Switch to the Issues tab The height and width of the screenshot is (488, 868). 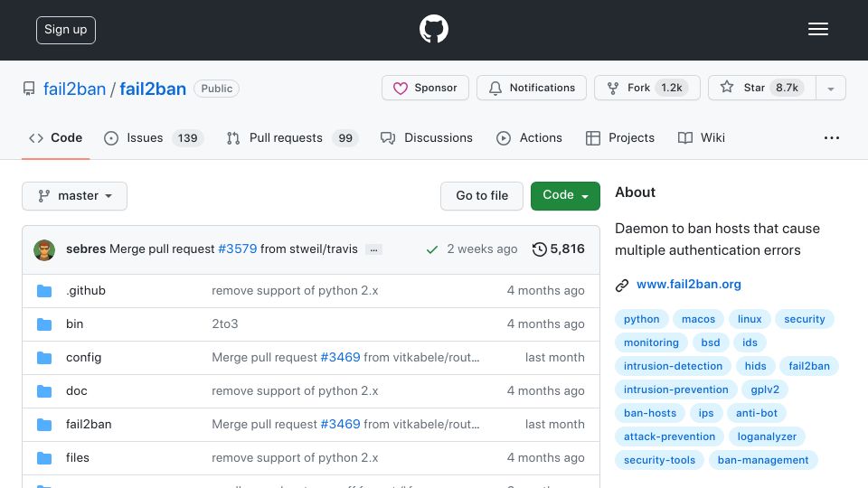(154, 137)
